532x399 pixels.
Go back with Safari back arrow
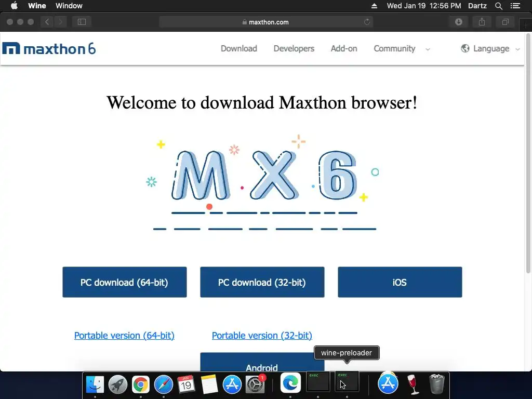(x=47, y=22)
